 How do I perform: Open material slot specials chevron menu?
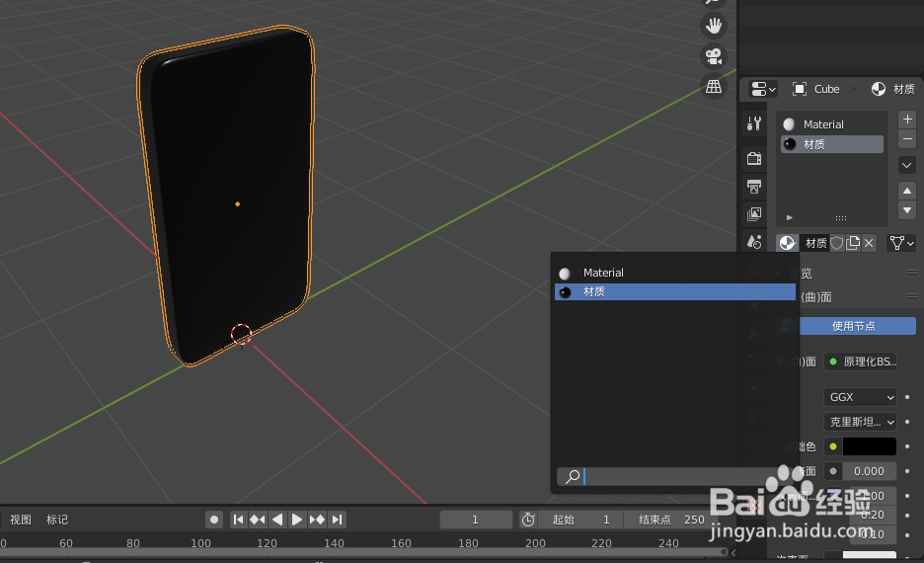pos(907,165)
